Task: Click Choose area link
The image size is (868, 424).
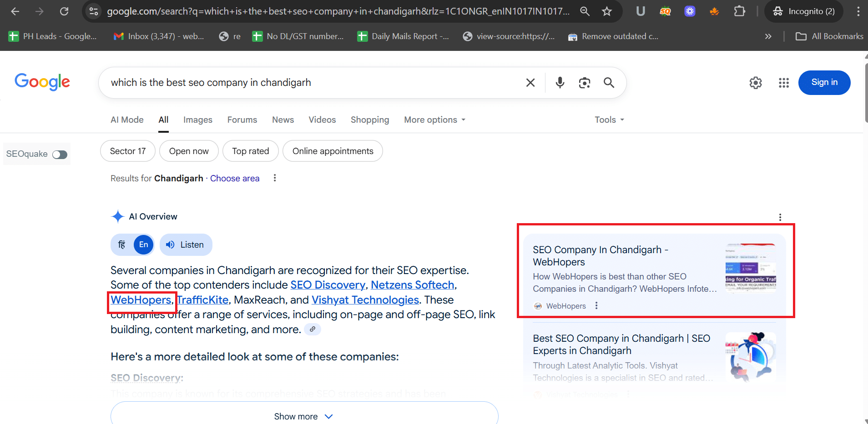Action: click(235, 179)
